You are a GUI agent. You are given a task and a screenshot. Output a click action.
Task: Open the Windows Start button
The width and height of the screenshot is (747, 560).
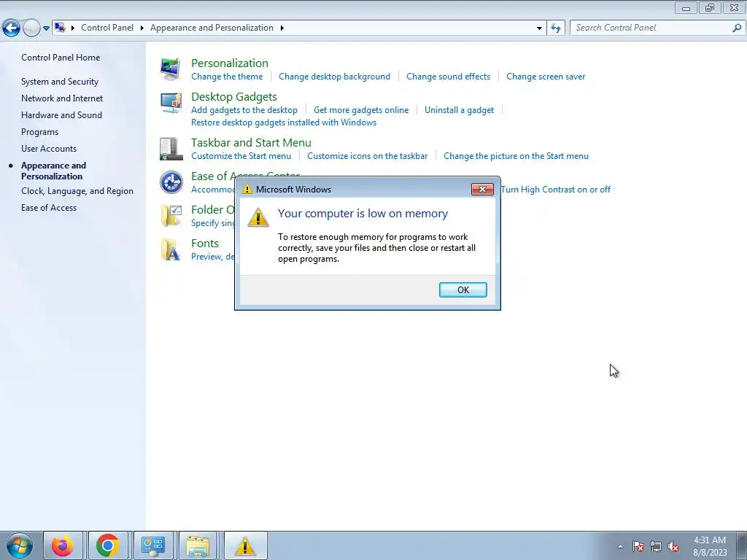point(20,546)
